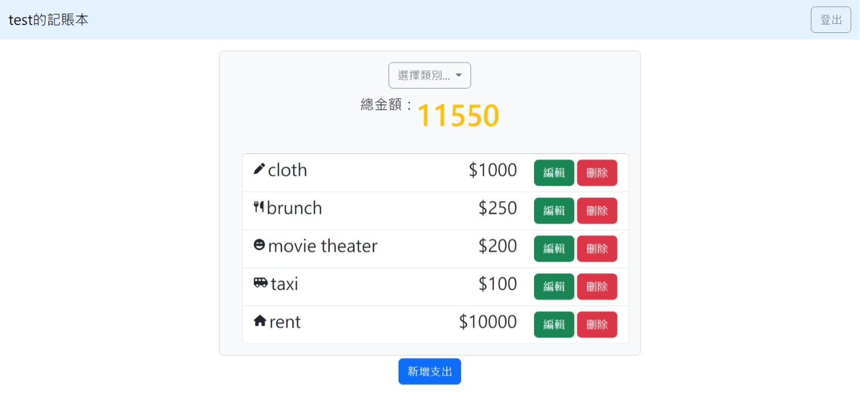Image resolution: width=868 pixels, height=411 pixels.
Task: Click the movie theater expense name
Action: pyautogui.click(x=323, y=246)
